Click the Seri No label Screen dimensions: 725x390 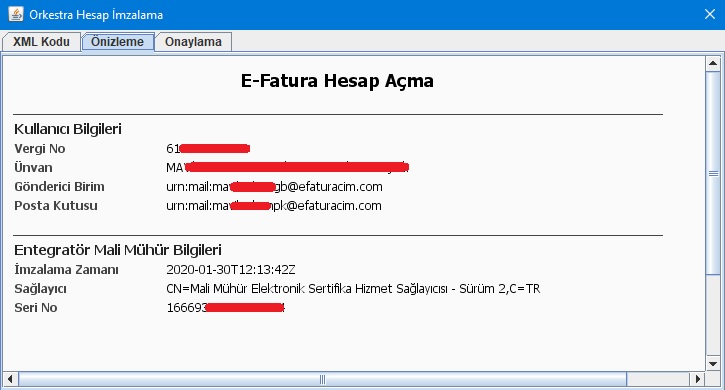click(36, 308)
